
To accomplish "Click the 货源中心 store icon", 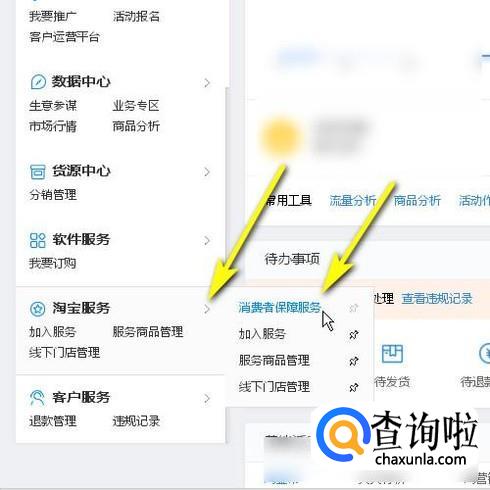I will (x=38, y=172).
